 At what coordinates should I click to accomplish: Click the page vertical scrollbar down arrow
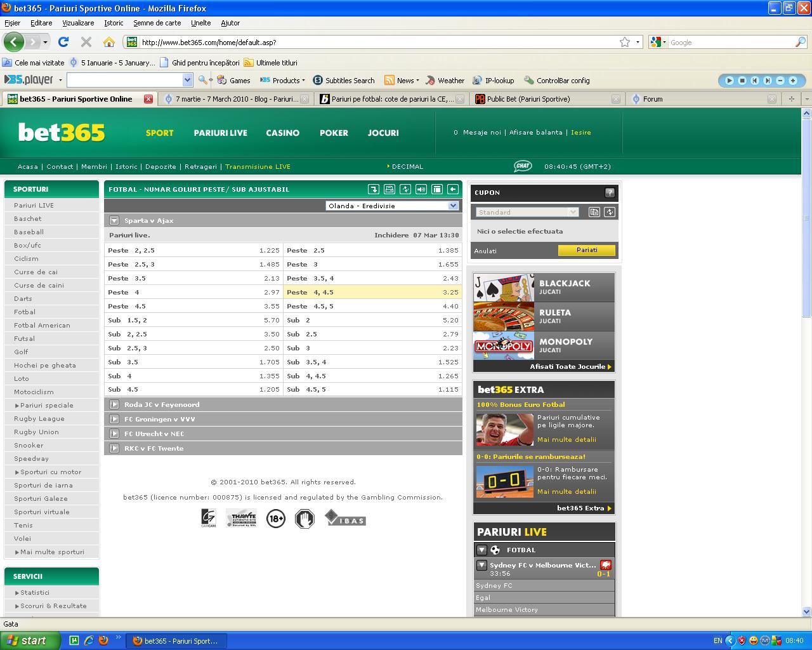[807, 612]
